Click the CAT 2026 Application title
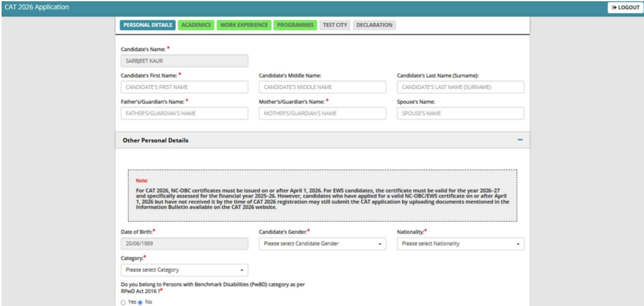This screenshot has width=644, height=306. (x=37, y=8)
